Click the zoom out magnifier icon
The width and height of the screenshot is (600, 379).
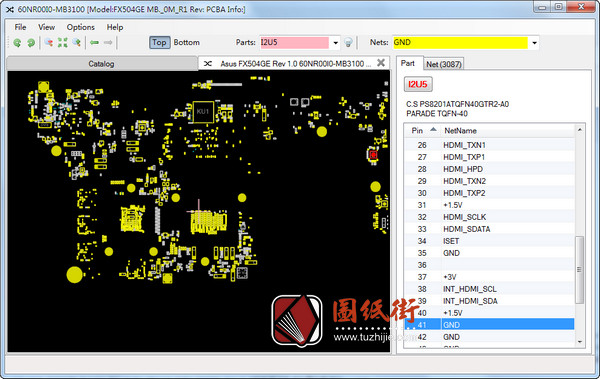(x=49, y=42)
